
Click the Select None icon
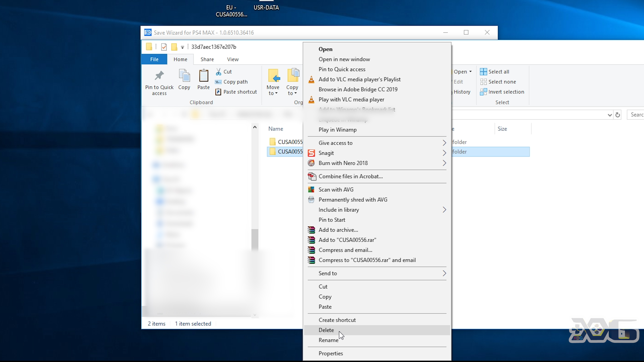(x=484, y=81)
